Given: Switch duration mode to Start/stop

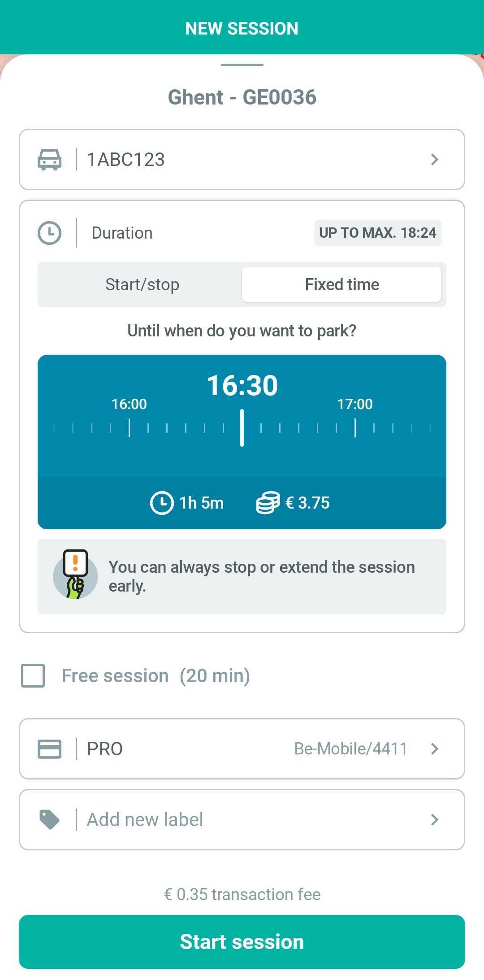Looking at the screenshot, I should tap(142, 284).
